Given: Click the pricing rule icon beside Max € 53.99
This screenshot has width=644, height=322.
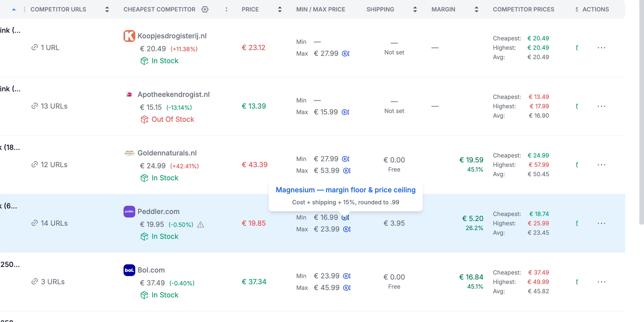Looking at the screenshot, I should (347, 171).
